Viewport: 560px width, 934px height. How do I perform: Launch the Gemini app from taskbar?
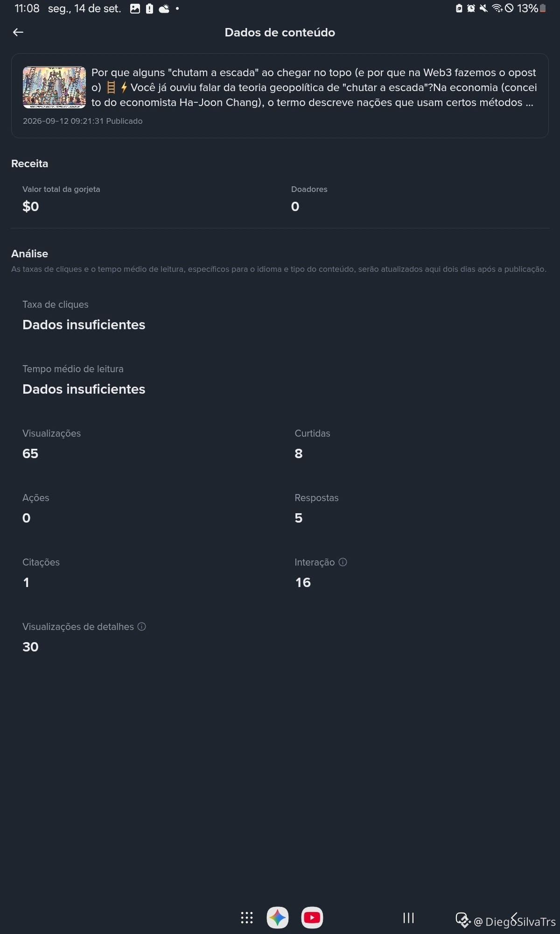tap(278, 918)
